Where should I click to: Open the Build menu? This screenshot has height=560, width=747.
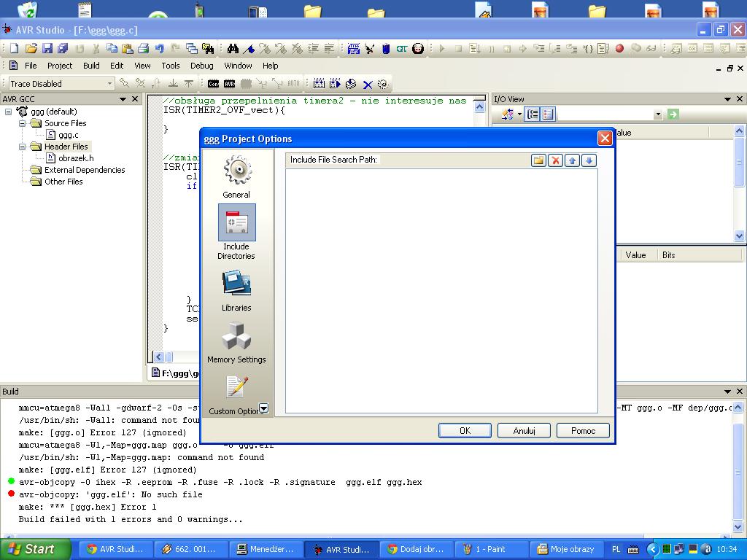coord(91,66)
